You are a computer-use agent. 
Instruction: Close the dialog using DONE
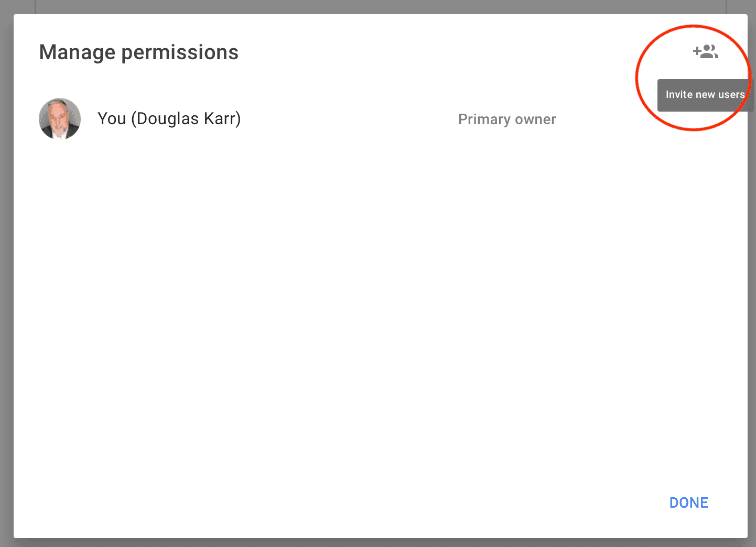click(688, 503)
